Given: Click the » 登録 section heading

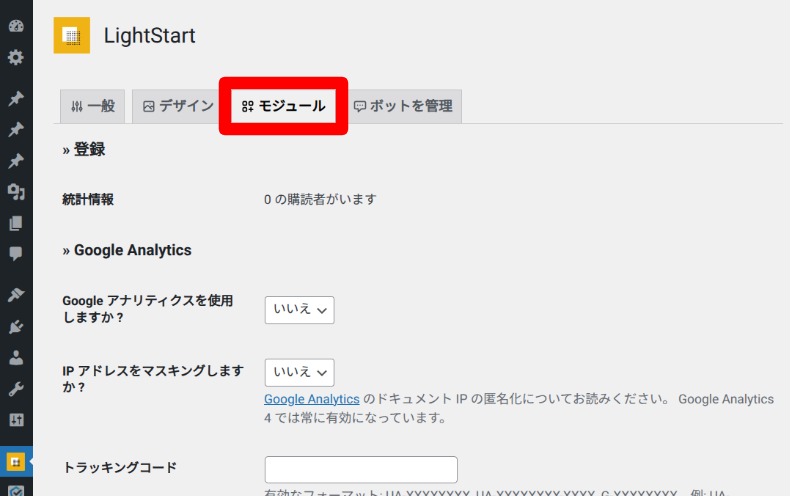Looking at the screenshot, I should point(84,150).
